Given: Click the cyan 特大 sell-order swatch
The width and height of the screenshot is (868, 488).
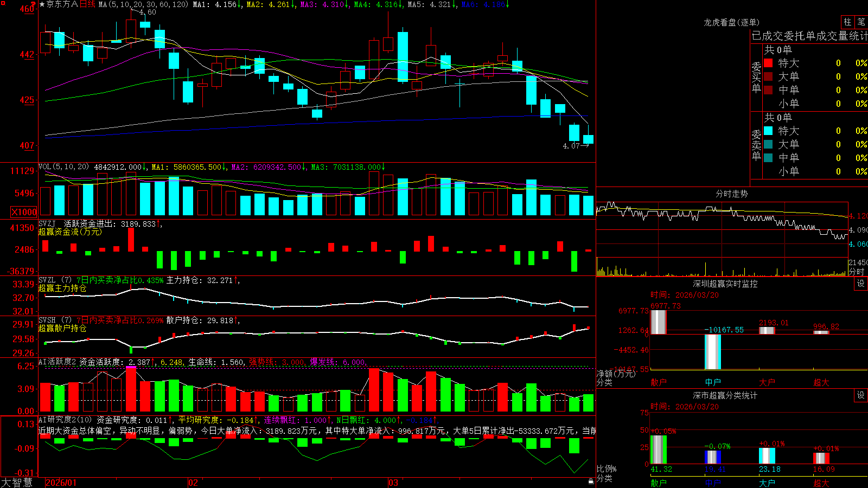Looking at the screenshot, I should click(x=768, y=131).
